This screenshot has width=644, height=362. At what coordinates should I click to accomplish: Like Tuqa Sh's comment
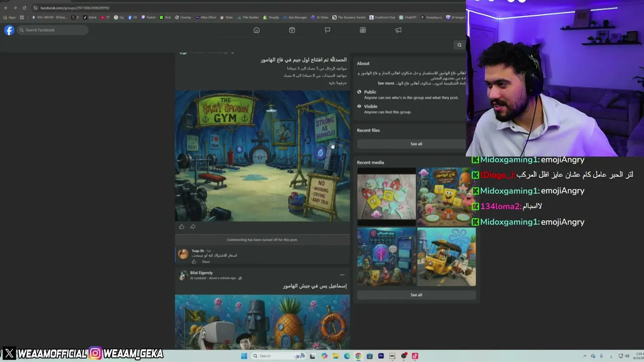point(194,262)
